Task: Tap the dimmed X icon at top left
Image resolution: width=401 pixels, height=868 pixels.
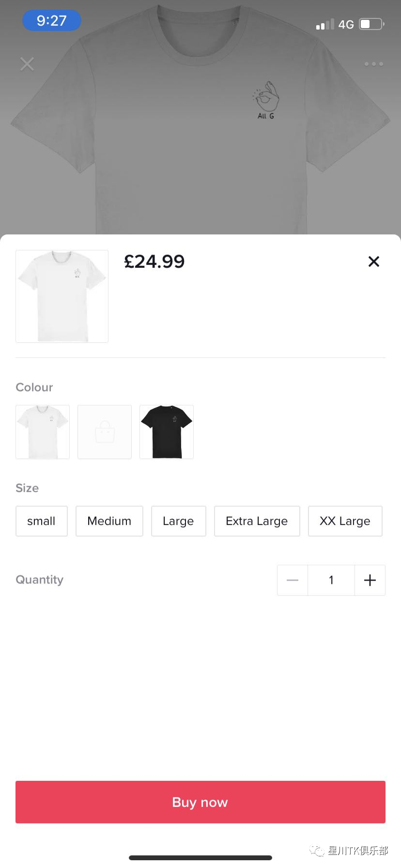Action: coord(27,64)
